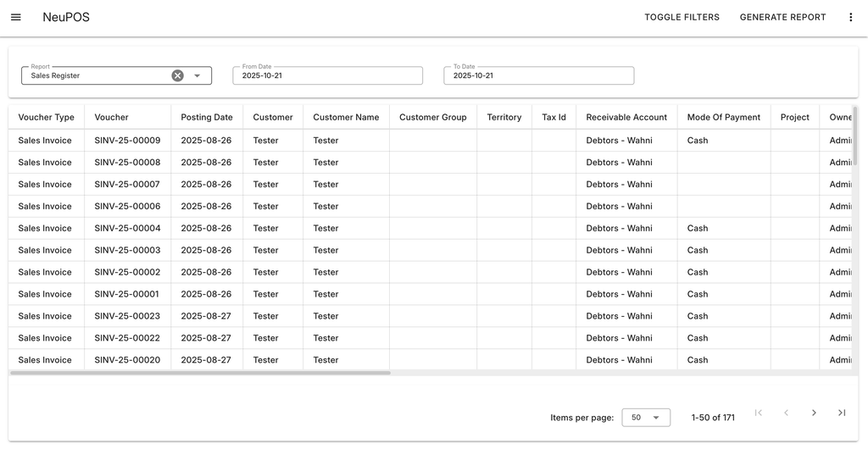Click posting date in the SINV-25-00023 row

206,316
